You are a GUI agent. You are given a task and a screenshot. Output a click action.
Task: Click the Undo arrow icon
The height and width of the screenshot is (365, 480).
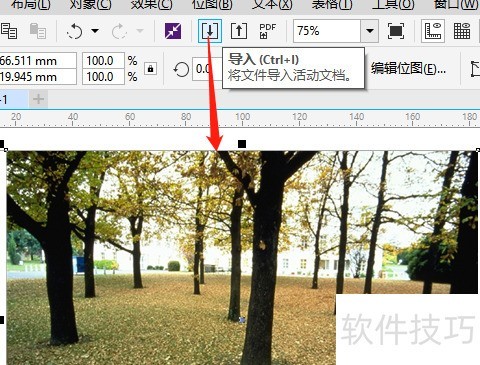coord(75,31)
